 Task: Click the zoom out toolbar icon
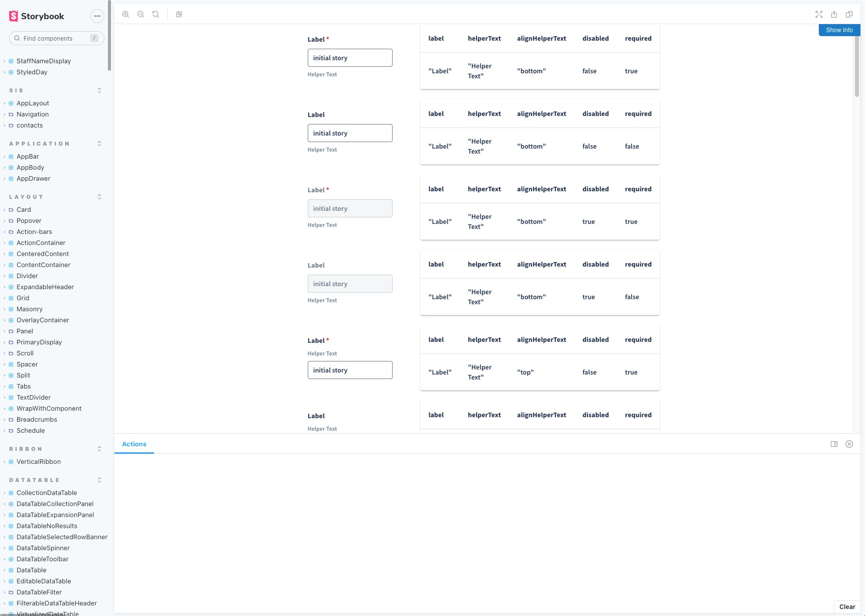click(141, 15)
